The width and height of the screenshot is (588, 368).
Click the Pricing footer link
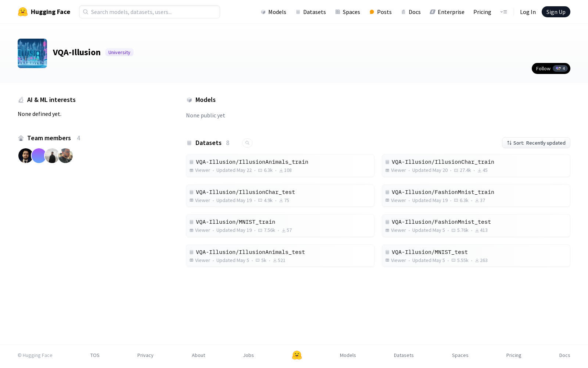click(x=514, y=355)
